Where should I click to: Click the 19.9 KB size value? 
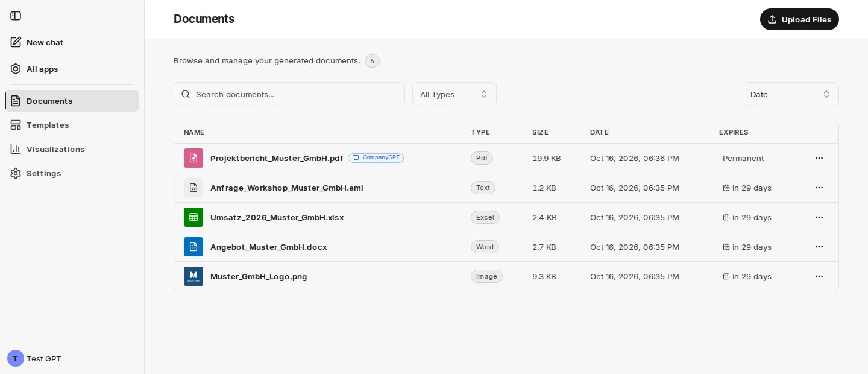coord(547,158)
